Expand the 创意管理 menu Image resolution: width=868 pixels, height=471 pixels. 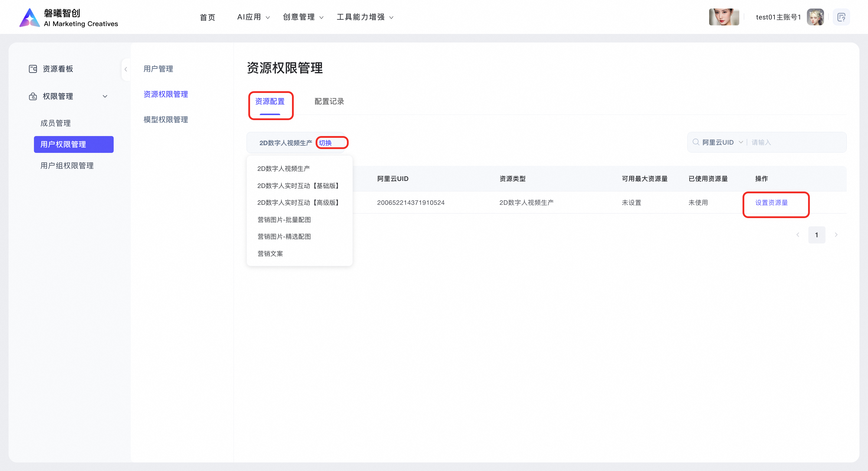pyautogui.click(x=303, y=17)
